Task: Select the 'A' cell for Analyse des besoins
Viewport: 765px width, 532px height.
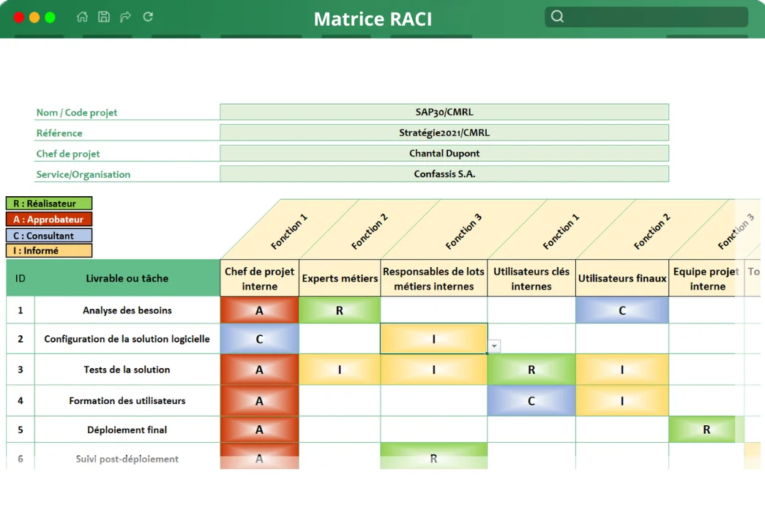Action: click(259, 310)
